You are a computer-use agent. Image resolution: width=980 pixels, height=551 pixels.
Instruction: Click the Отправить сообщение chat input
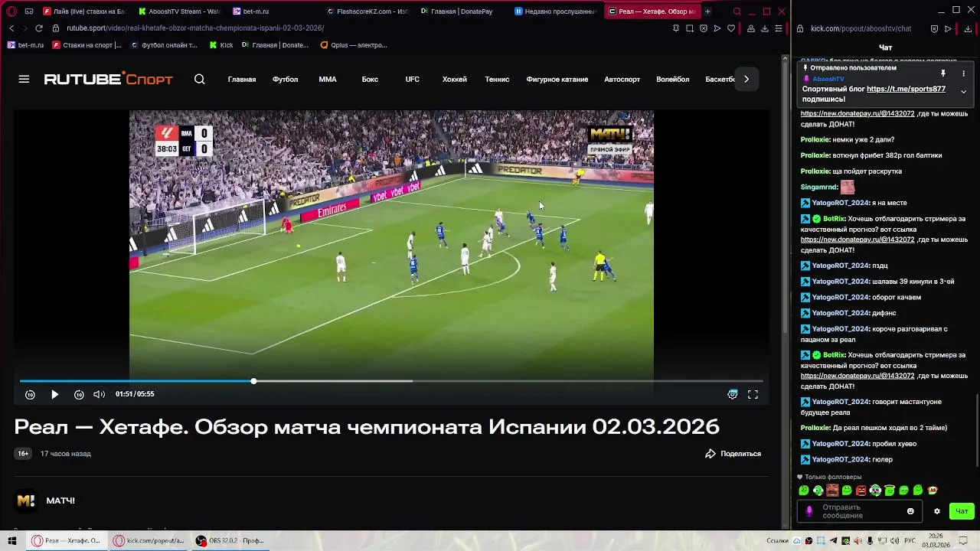pyautogui.click(x=858, y=511)
